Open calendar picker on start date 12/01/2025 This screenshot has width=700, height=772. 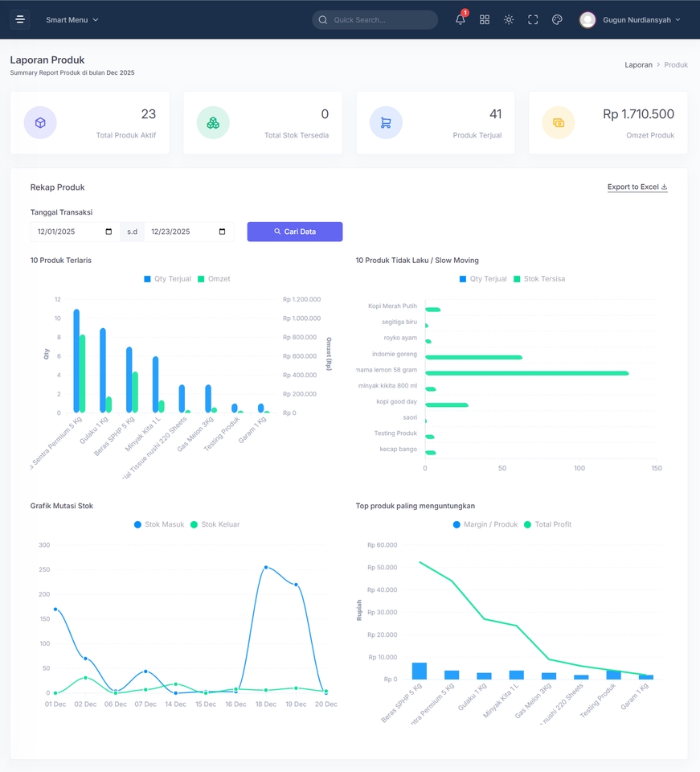pyautogui.click(x=108, y=232)
